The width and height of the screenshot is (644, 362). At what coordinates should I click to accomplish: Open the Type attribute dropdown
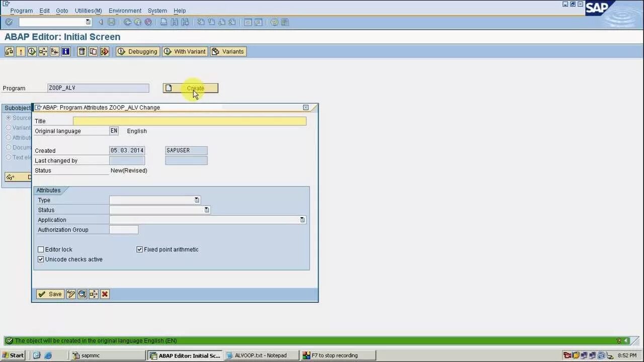click(197, 200)
